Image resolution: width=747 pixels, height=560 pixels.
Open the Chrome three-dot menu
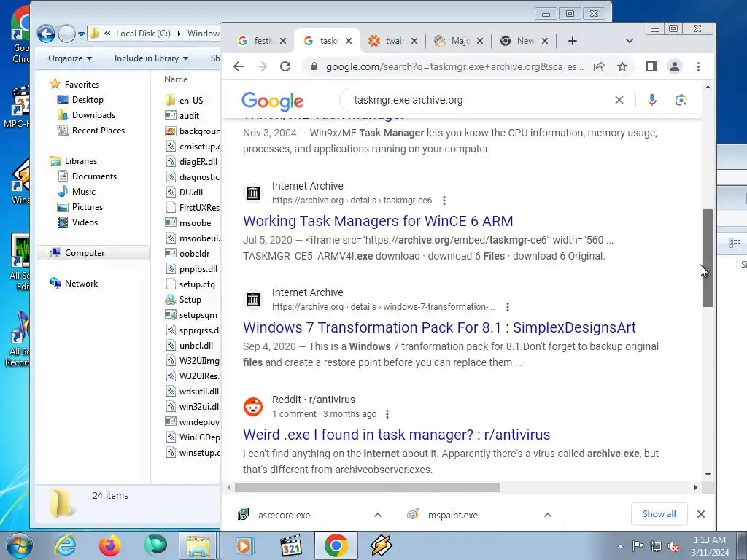(x=698, y=66)
